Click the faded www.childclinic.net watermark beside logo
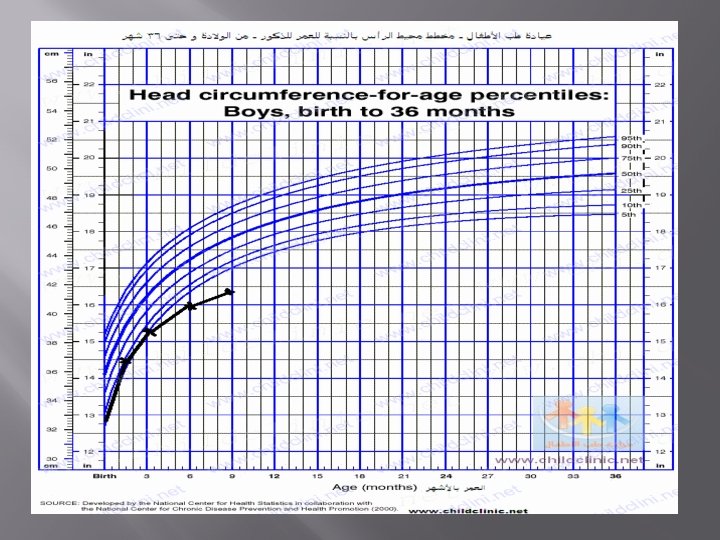720x540 pixels. point(569,460)
